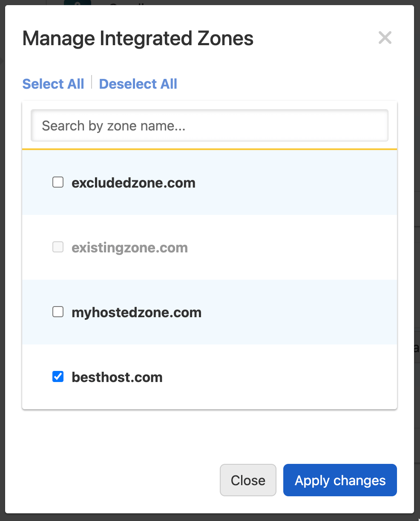
Task: Apply changes to integrated zones
Action: [x=339, y=480]
